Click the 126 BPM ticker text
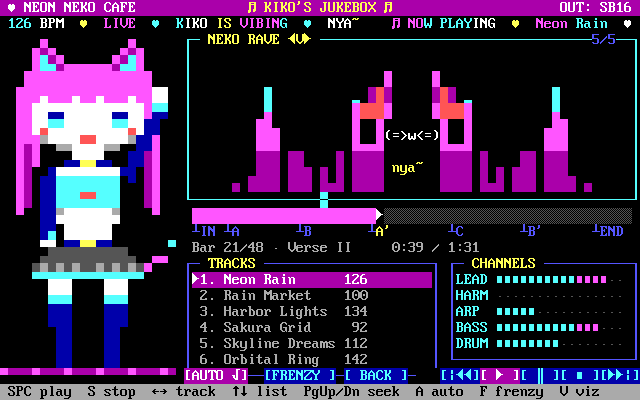640x400 pixels. click(36, 23)
